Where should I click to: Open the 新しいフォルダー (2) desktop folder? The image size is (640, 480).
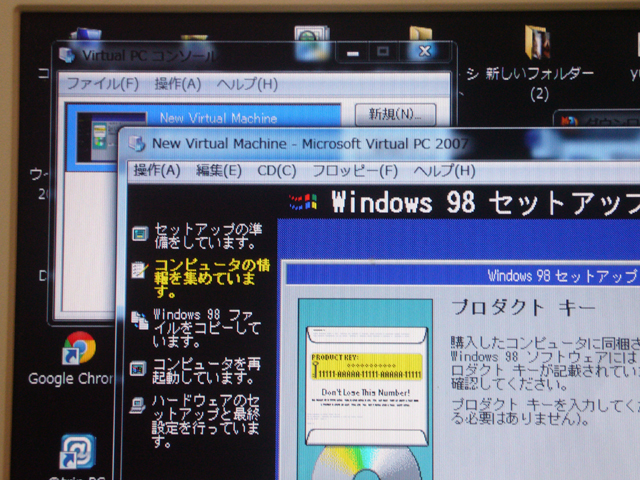(x=538, y=63)
